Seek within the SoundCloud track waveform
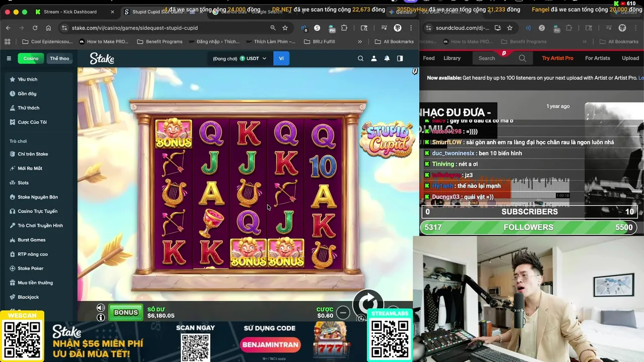Viewport: 644px width, 362px height. [x=496, y=191]
